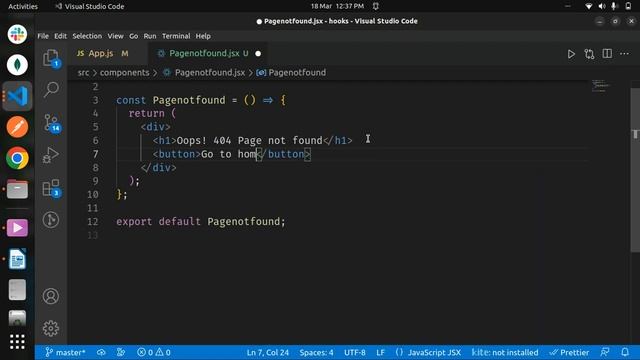
Task: Open the clock 18 Mar 12:37 PM
Action: [x=337, y=6]
